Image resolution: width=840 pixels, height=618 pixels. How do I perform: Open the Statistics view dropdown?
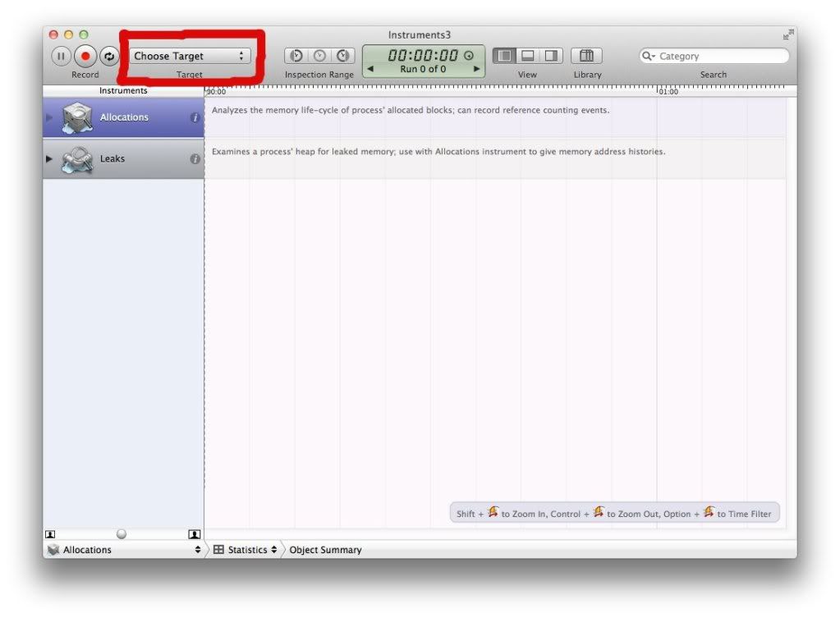click(246, 549)
